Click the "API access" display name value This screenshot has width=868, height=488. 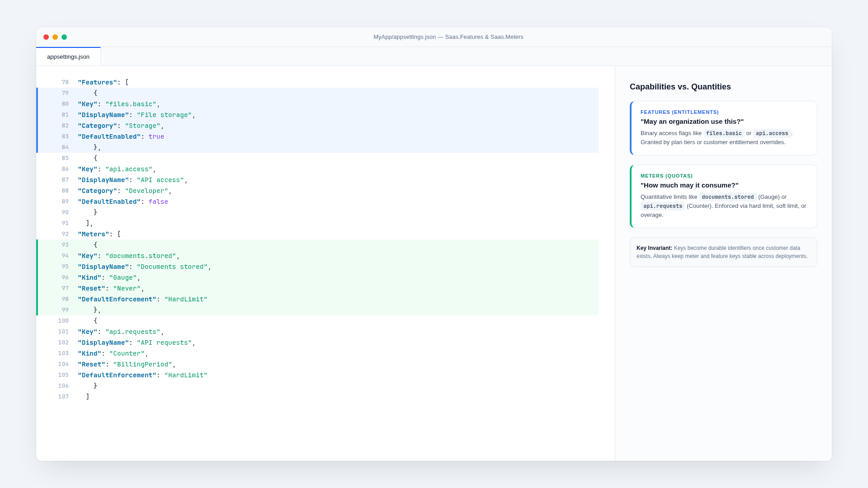point(160,180)
